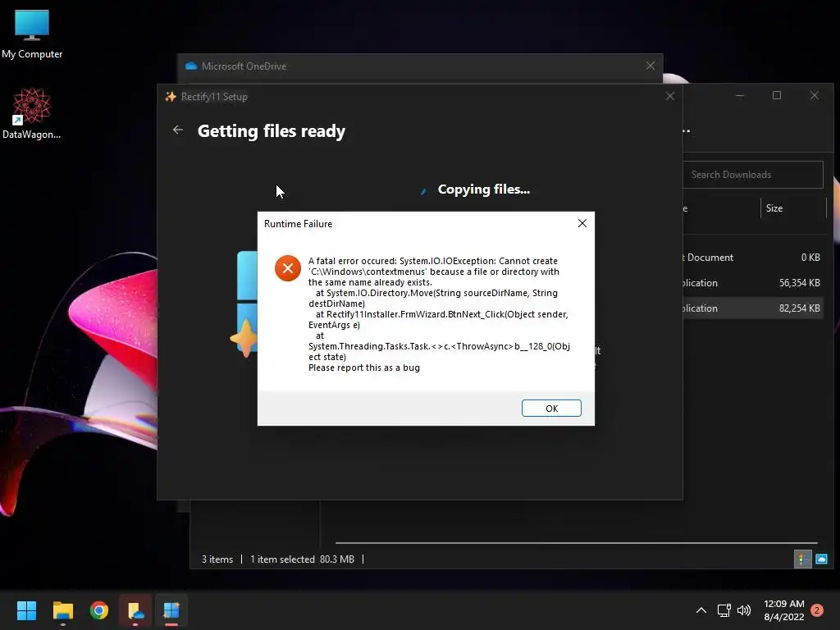Viewport: 840px width, 630px height.
Task: Open DataWagon desktop shortcut
Action: pos(32,113)
